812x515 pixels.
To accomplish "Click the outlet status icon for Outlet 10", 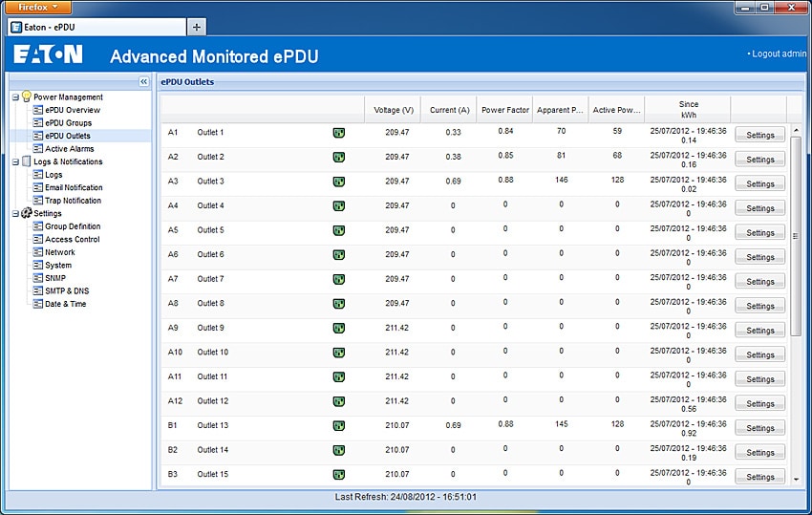I will [339, 353].
